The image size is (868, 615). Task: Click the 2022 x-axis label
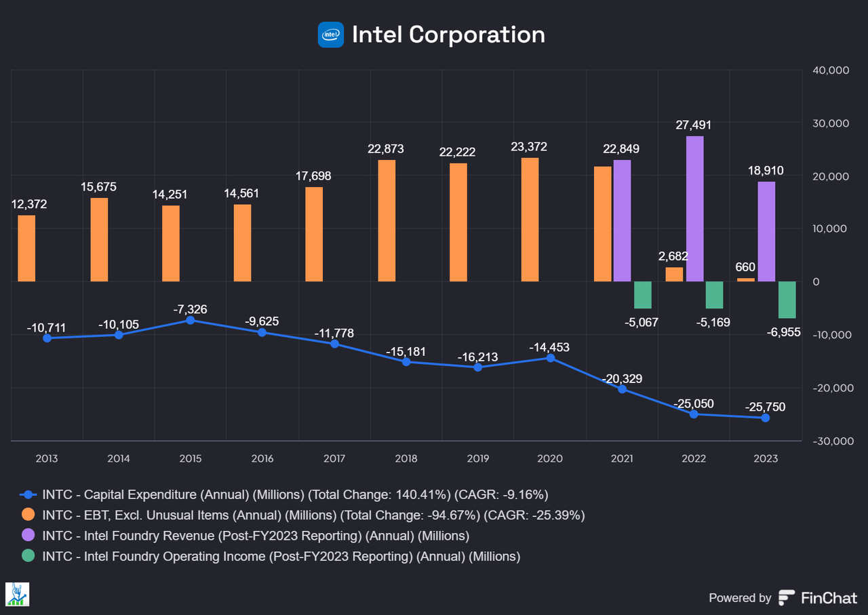(x=693, y=459)
